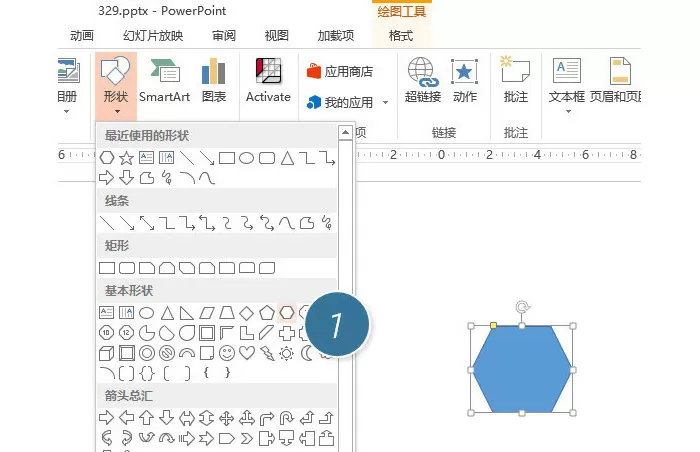Open the 视图 tab
This screenshot has width=700, height=452.
tap(276, 35)
